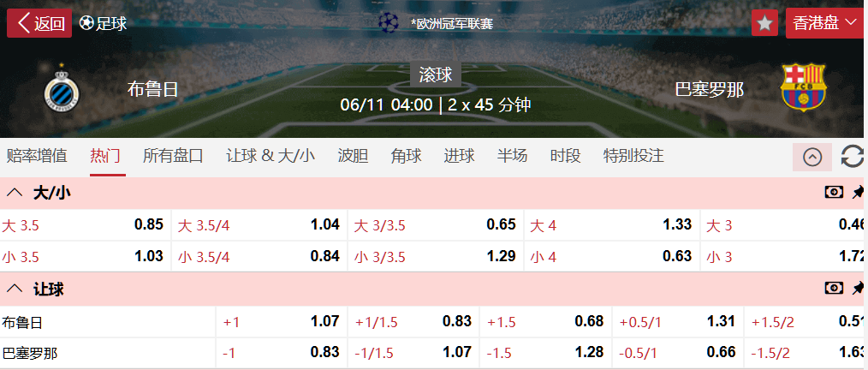Click the Club Brugge team logo

[61, 89]
